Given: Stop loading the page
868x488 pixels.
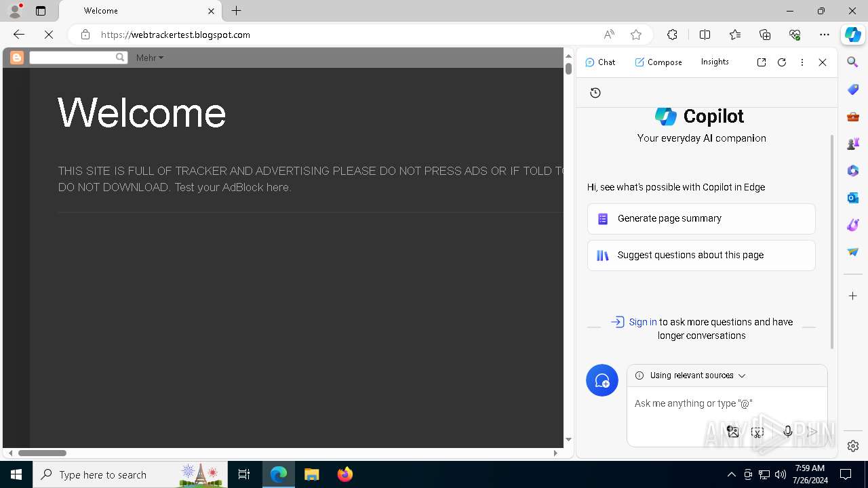Looking at the screenshot, I should [x=50, y=35].
